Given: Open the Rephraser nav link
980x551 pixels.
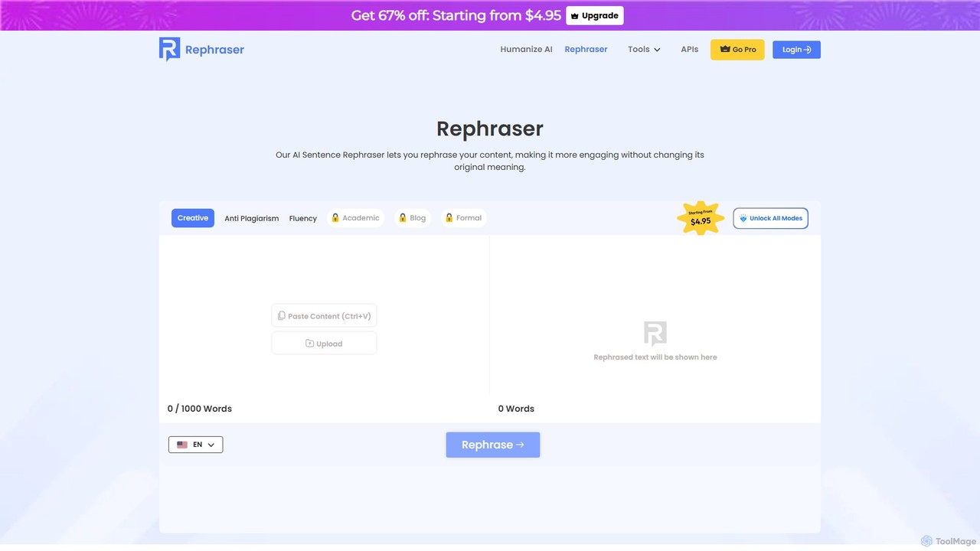Looking at the screenshot, I should [586, 50].
